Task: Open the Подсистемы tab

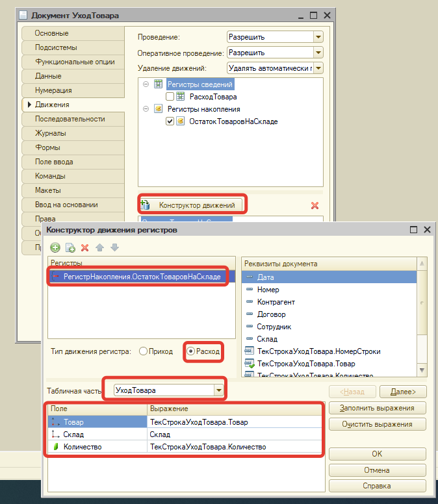Action: [x=73, y=47]
